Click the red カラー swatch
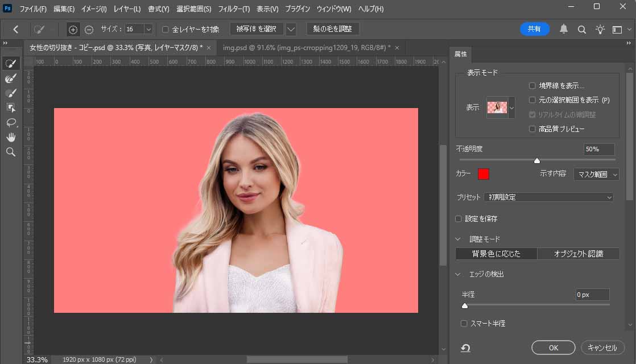Screen dimensions: 636x364 484,174
